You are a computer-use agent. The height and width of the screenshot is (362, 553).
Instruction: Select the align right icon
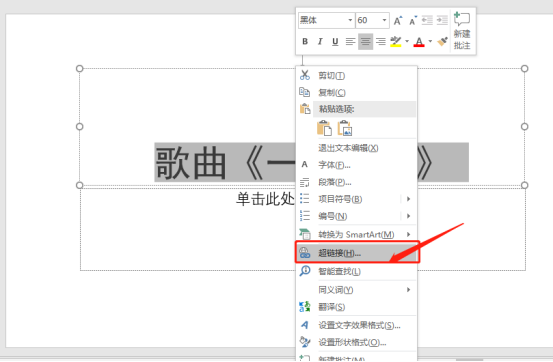(381, 42)
